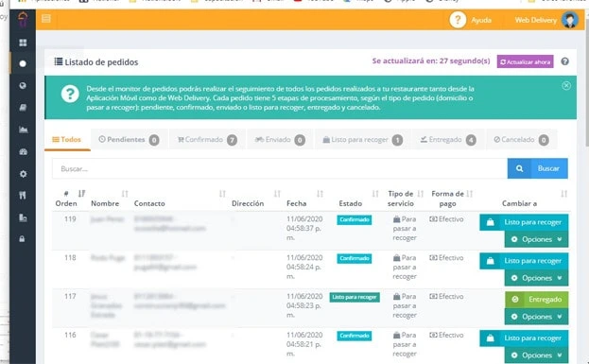Screen dimensions: 589x364
Task: Switch to the Confirmado tab
Action: [207, 140]
